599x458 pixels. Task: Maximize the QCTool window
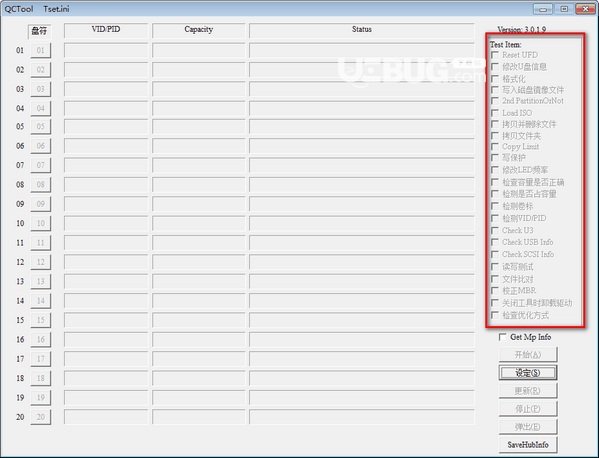564,9
